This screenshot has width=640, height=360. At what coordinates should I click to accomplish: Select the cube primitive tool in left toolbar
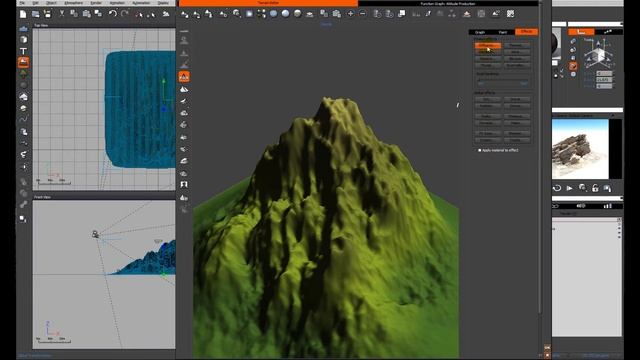[23, 40]
